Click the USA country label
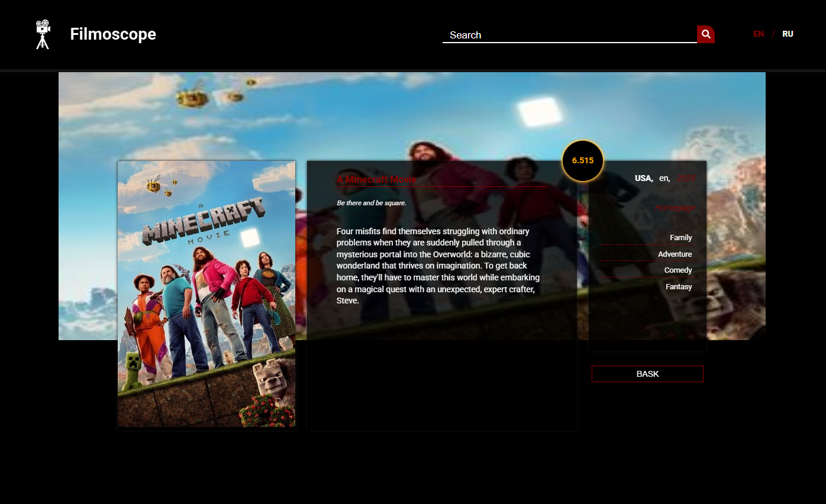The height and width of the screenshot is (504, 826). click(x=644, y=178)
